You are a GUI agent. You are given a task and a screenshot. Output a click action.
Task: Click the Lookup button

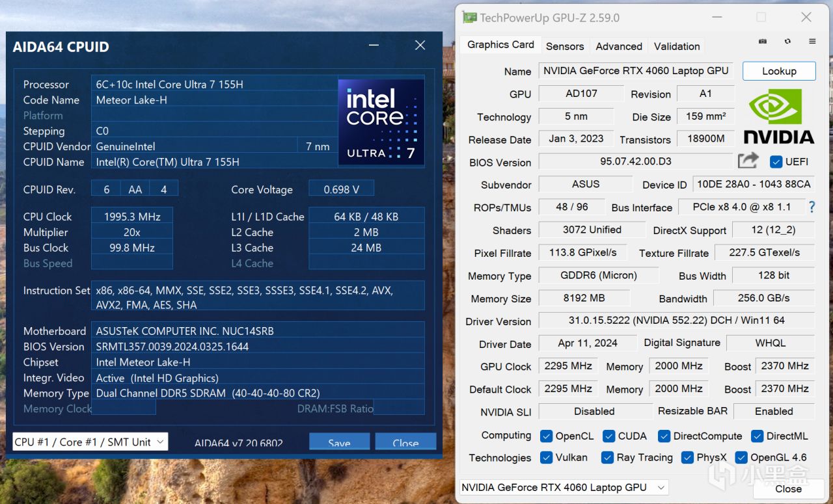pyautogui.click(x=779, y=71)
